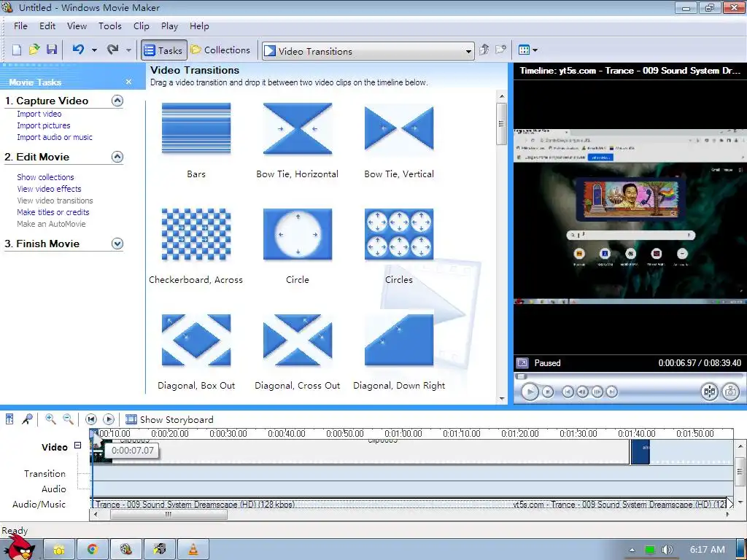Open the Clip menu
The width and height of the screenshot is (747, 560).
pos(142,26)
